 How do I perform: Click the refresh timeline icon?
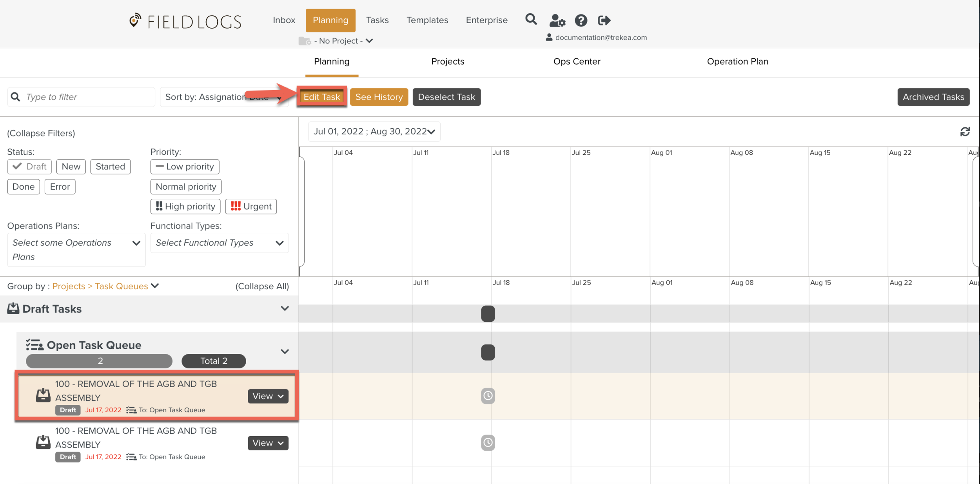(x=965, y=132)
